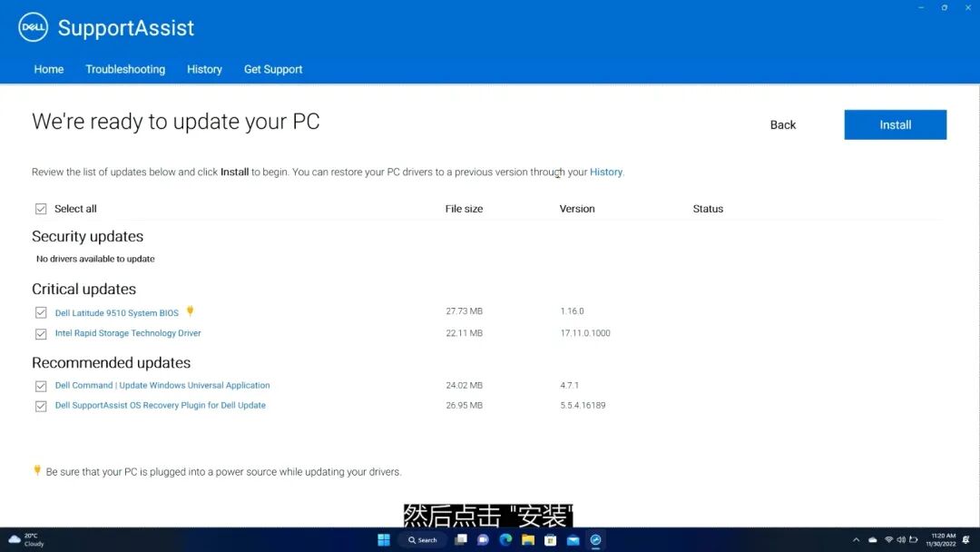Uncheck Dell Command Update Windows Universal Application
Viewport: 980px width, 552px height.
point(41,387)
